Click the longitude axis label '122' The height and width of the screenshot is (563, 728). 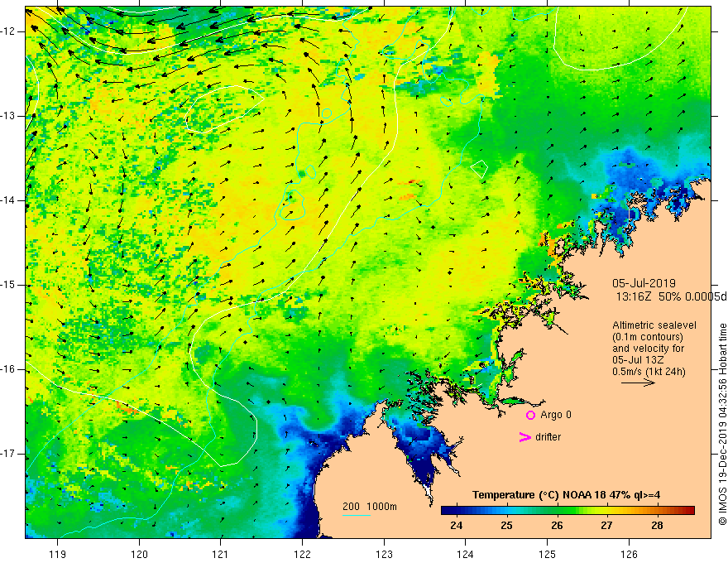pos(302,554)
